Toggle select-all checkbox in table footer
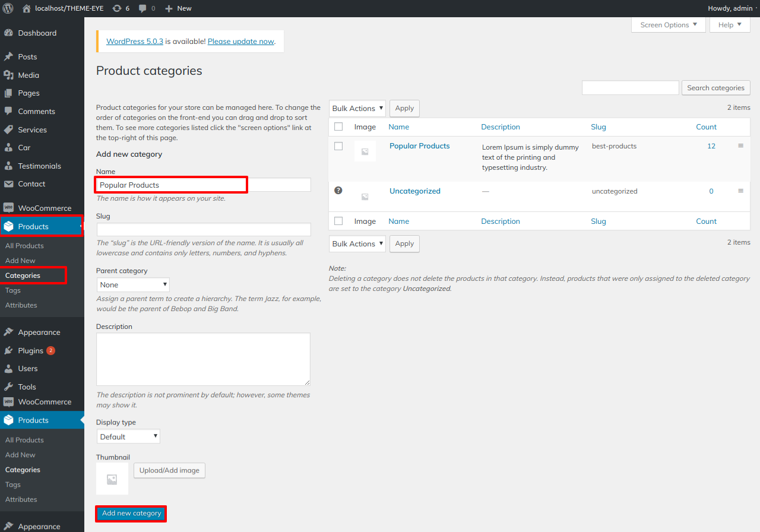The height and width of the screenshot is (532, 760). (x=338, y=221)
